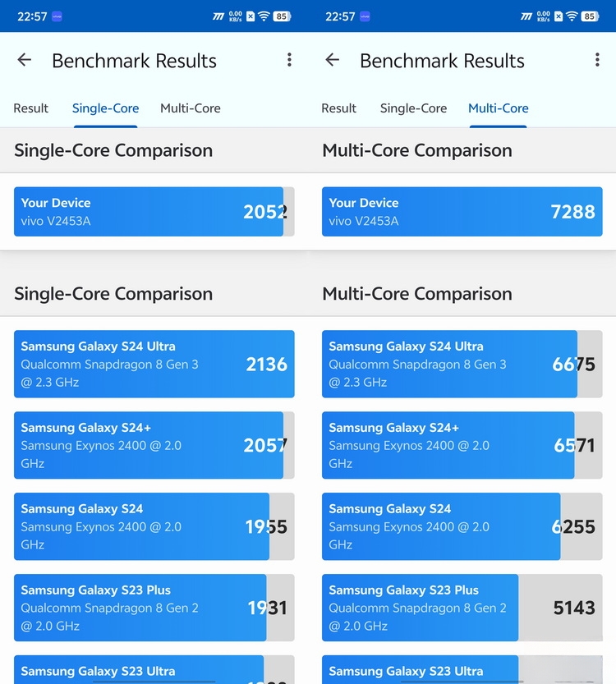
Task: Open the three-dot overflow menu on the right screen
Action: pos(597,60)
